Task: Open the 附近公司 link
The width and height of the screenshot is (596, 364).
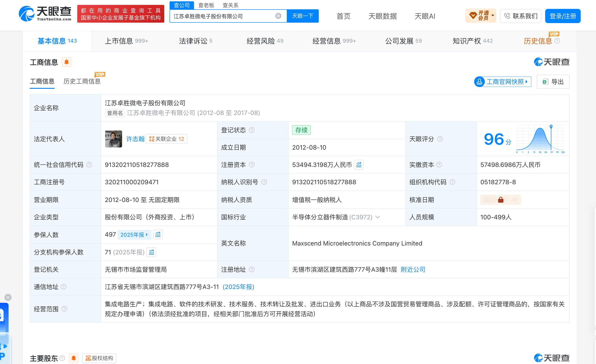Action: coord(413,269)
